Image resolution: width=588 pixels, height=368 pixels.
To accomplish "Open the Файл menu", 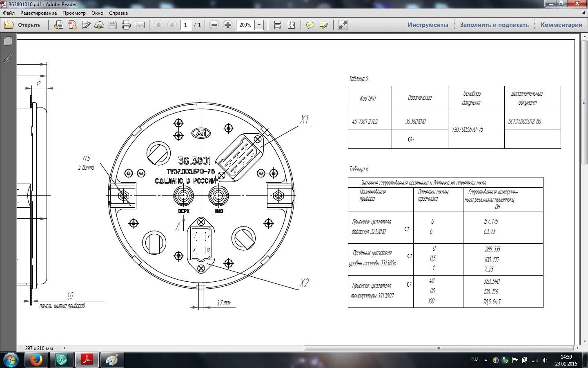I will (9, 13).
